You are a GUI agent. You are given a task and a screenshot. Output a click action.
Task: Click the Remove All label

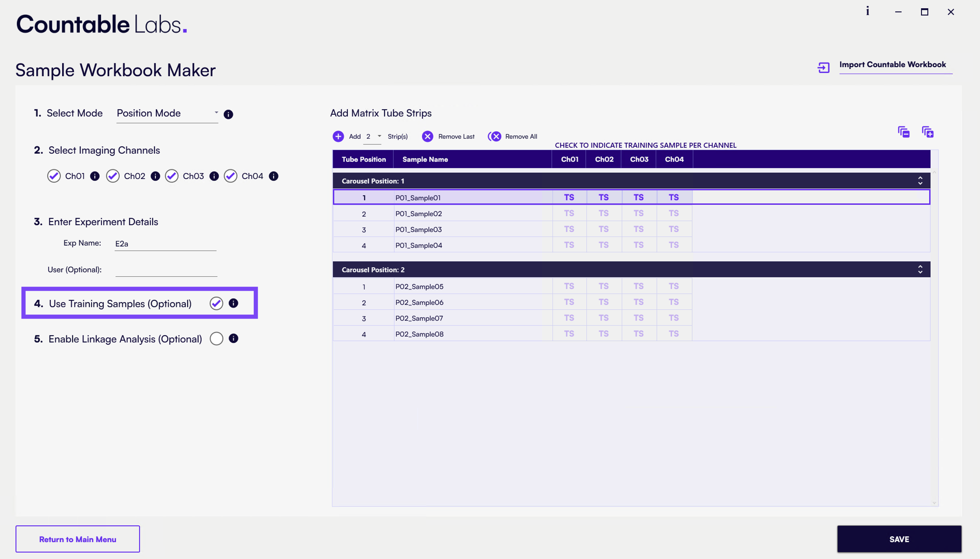tap(521, 137)
